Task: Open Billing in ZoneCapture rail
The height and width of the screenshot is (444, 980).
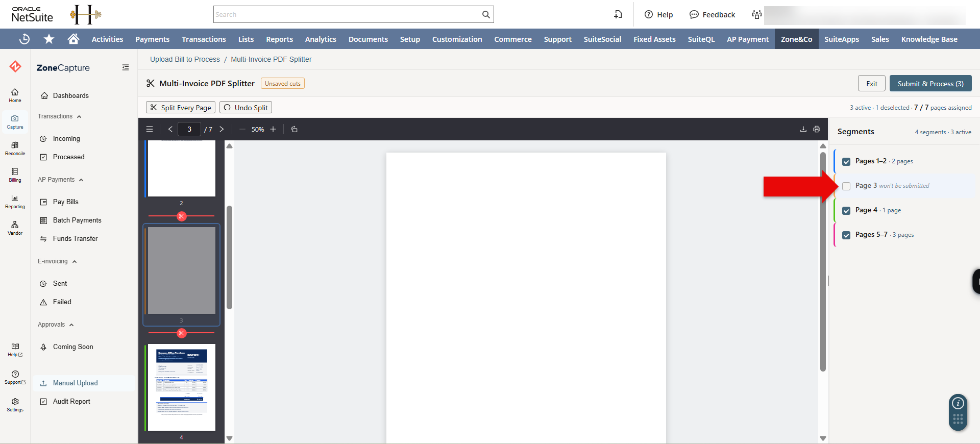Action: (15, 175)
